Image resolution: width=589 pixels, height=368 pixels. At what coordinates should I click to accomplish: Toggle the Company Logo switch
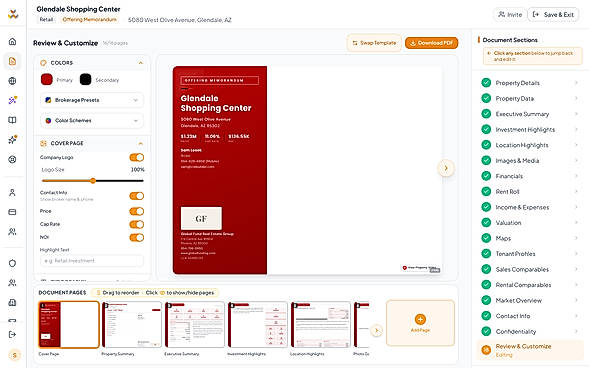click(x=137, y=157)
